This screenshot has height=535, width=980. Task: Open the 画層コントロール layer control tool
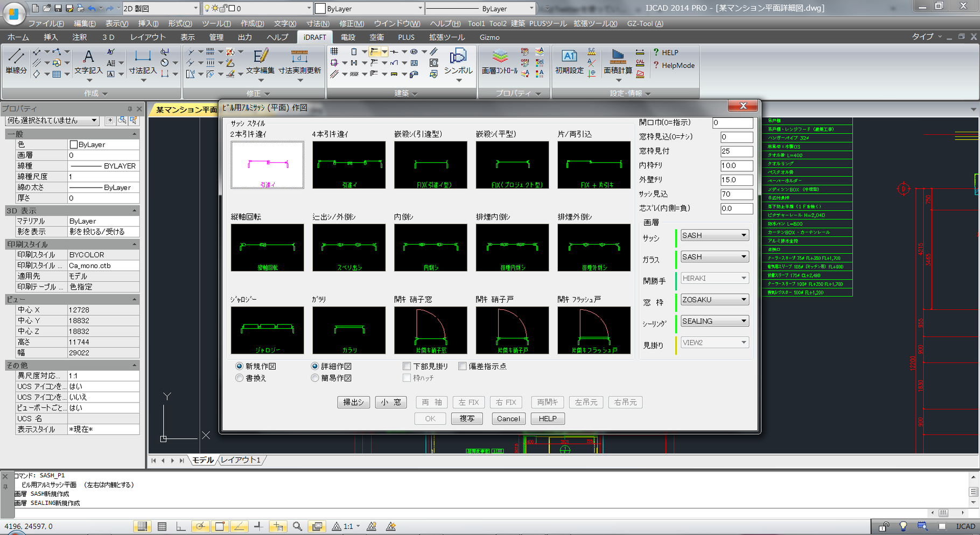(500, 61)
